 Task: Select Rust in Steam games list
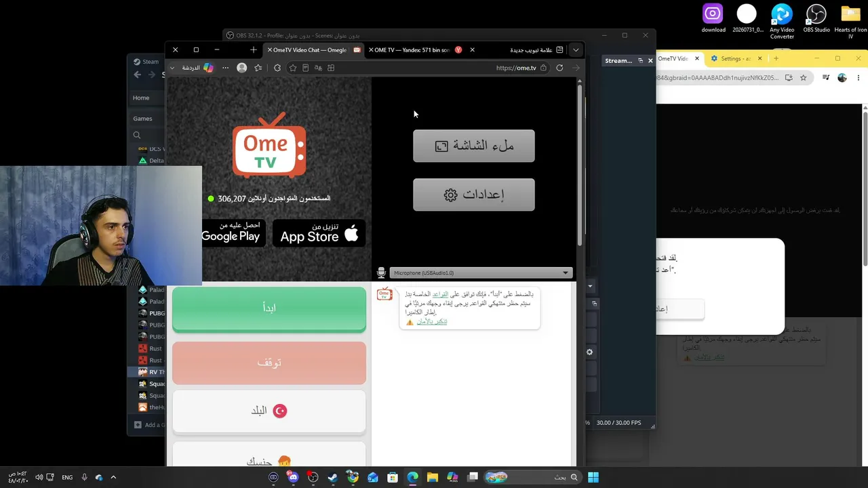pyautogui.click(x=151, y=348)
